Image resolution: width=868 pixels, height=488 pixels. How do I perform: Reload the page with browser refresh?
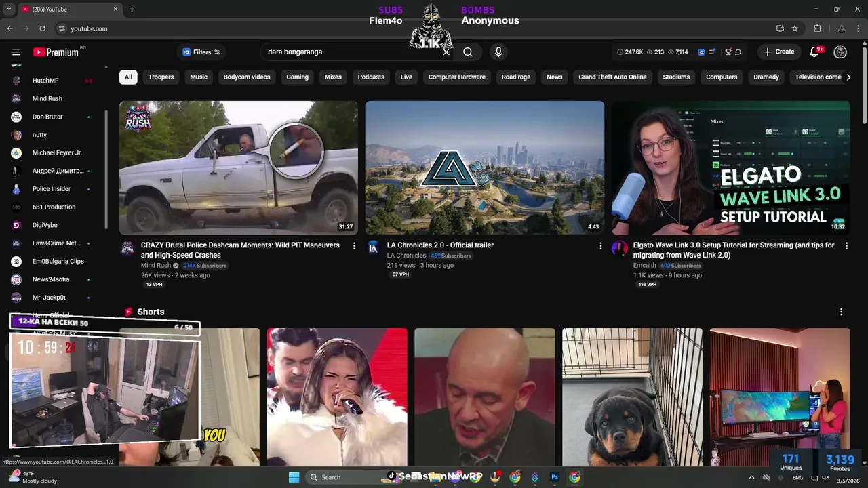coord(42,28)
